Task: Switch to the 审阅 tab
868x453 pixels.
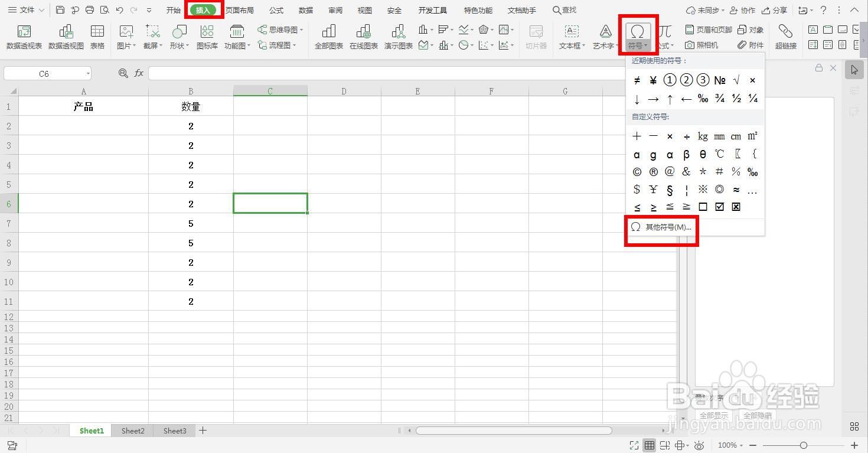Action: click(335, 10)
